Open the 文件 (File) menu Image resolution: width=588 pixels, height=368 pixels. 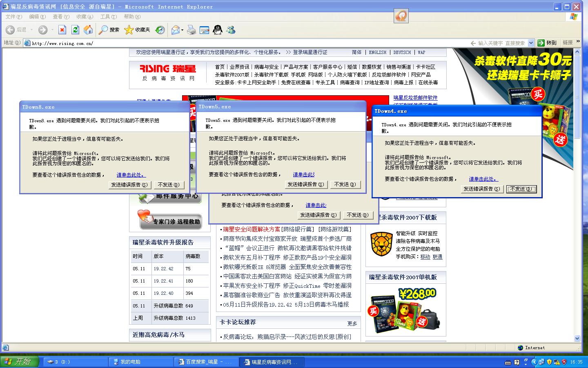coord(14,17)
